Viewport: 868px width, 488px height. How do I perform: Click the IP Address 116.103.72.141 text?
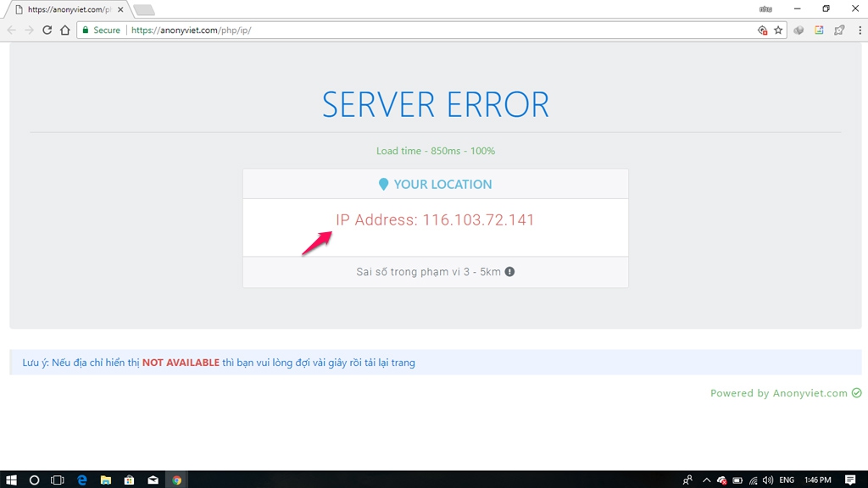pos(435,220)
